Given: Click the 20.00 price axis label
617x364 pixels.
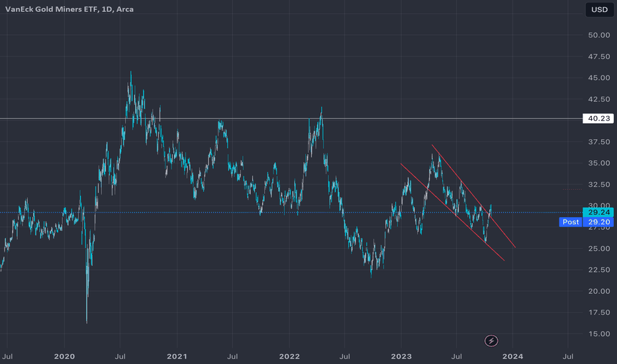Looking at the screenshot, I should pos(599,291).
